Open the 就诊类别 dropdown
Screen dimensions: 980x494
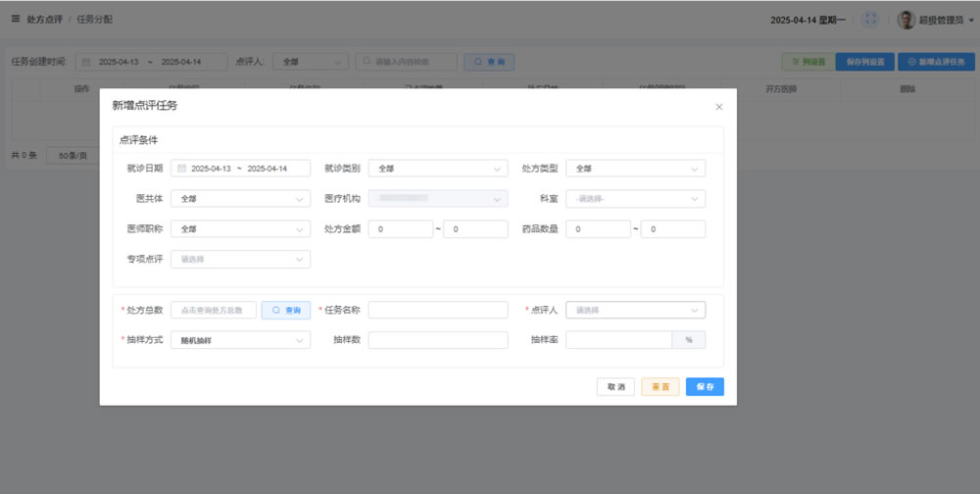click(x=438, y=169)
